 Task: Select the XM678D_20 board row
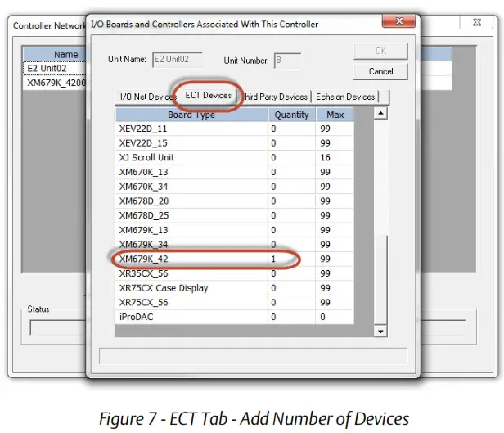coord(235,201)
